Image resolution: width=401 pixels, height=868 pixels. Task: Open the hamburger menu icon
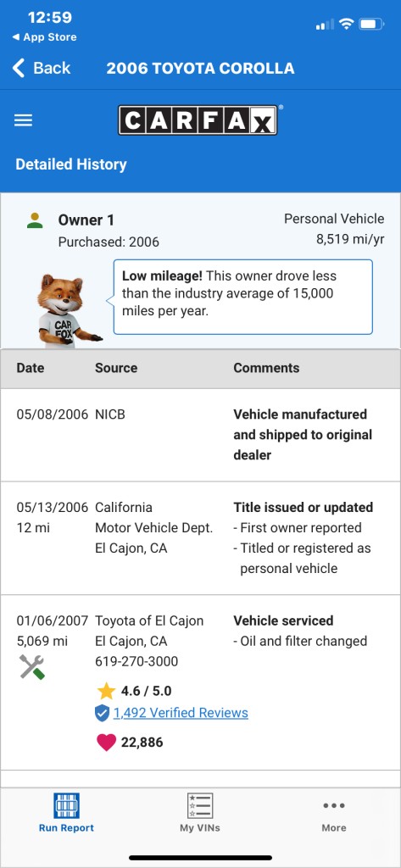click(23, 120)
